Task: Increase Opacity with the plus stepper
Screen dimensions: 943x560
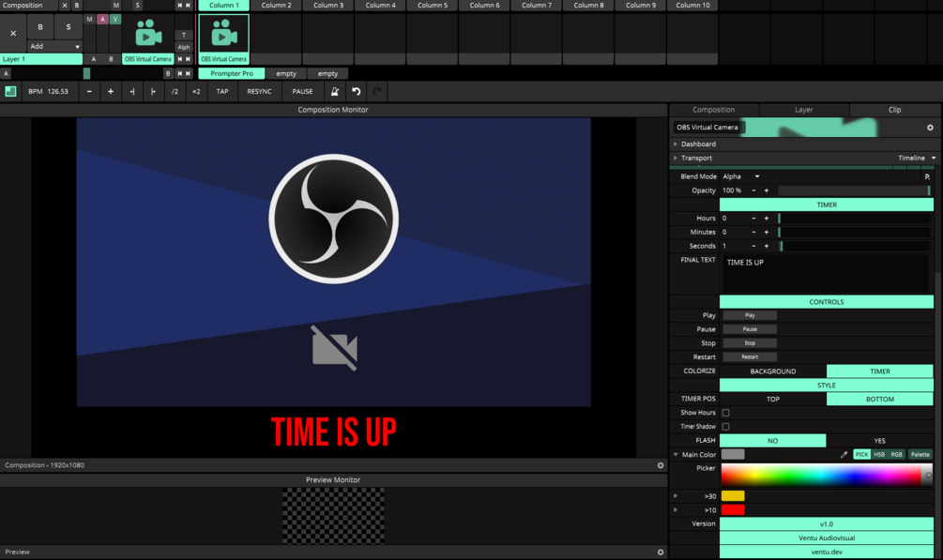Action: click(x=767, y=190)
